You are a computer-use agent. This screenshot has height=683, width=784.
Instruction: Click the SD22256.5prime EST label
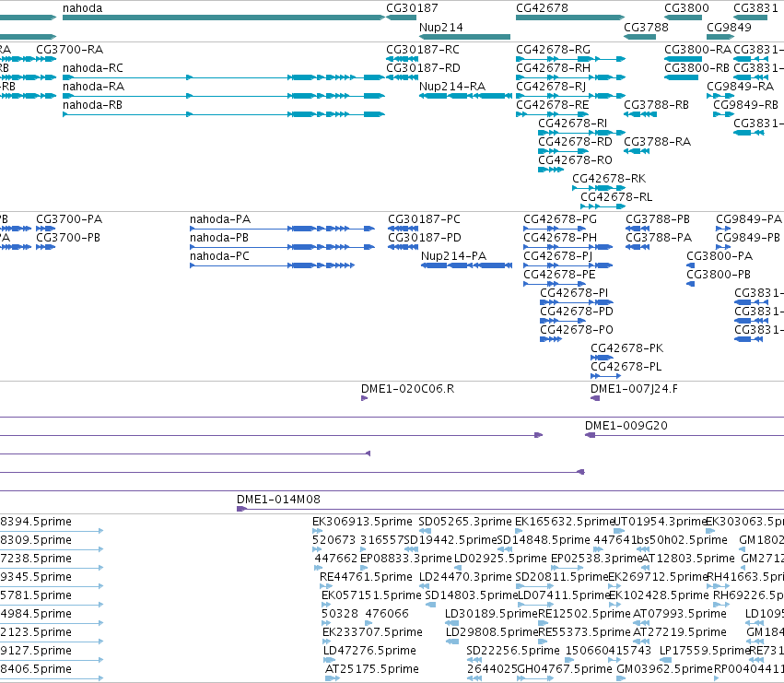click(x=513, y=651)
